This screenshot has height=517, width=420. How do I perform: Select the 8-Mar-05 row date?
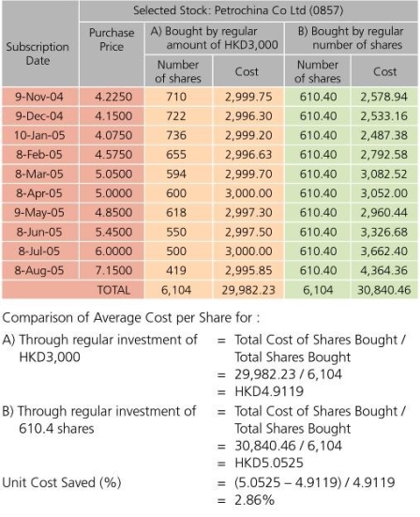coord(39,174)
